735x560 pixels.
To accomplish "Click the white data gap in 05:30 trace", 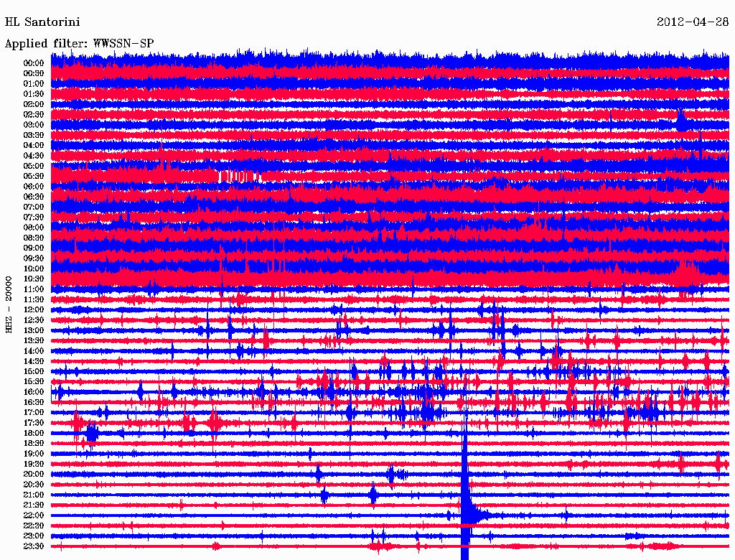I will (x=239, y=177).
